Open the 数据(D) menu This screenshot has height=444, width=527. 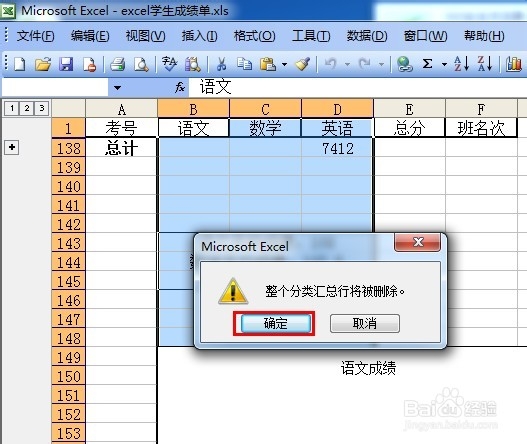367,36
